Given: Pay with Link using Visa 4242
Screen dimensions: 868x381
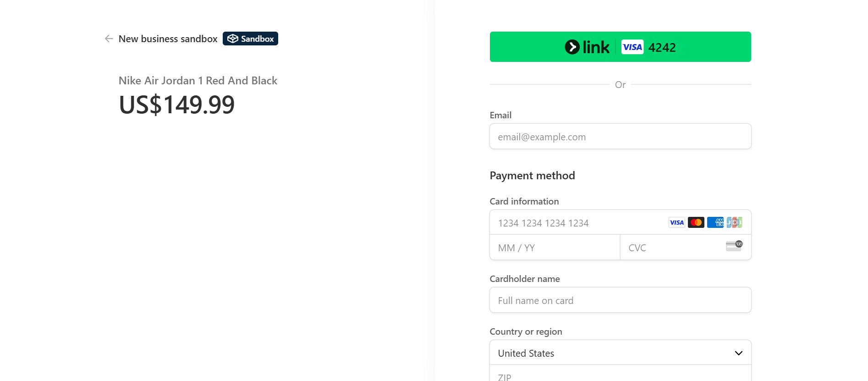Looking at the screenshot, I should coord(620,46).
